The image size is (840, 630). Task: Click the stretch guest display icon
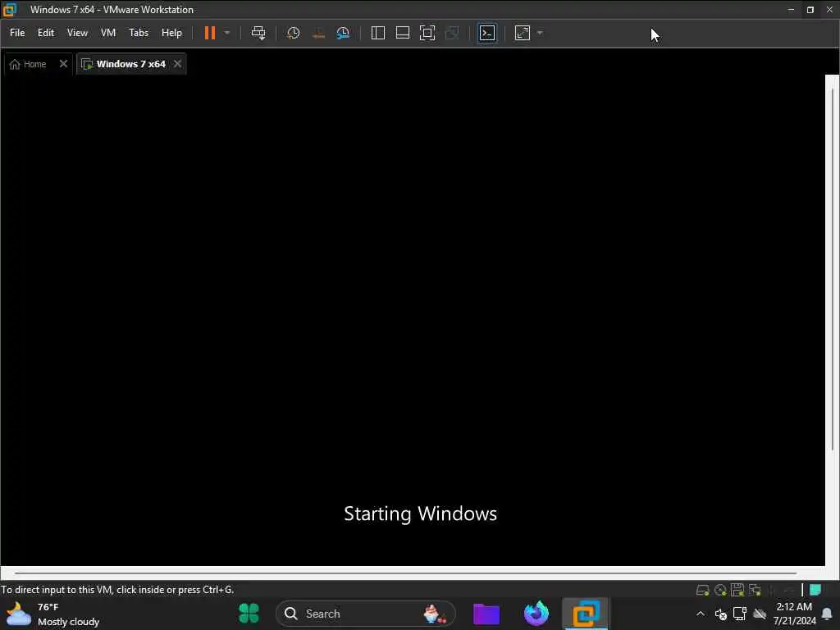click(x=523, y=33)
